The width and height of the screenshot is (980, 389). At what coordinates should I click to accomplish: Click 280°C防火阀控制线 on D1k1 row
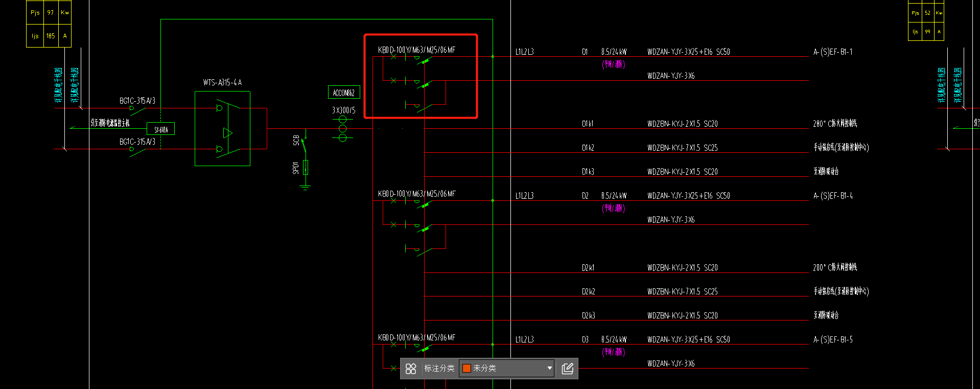click(x=835, y=123)
